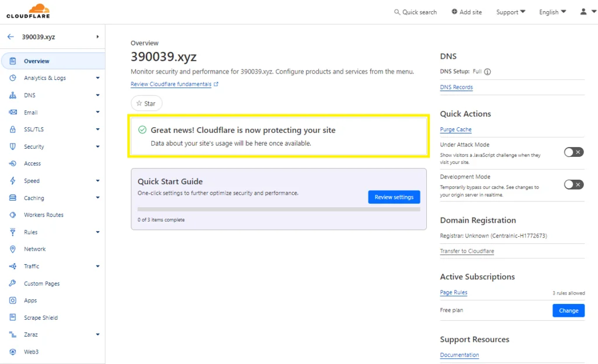598x364 pixels.
Task: Click the Workers Routes icon
Action: pos(13,215)
